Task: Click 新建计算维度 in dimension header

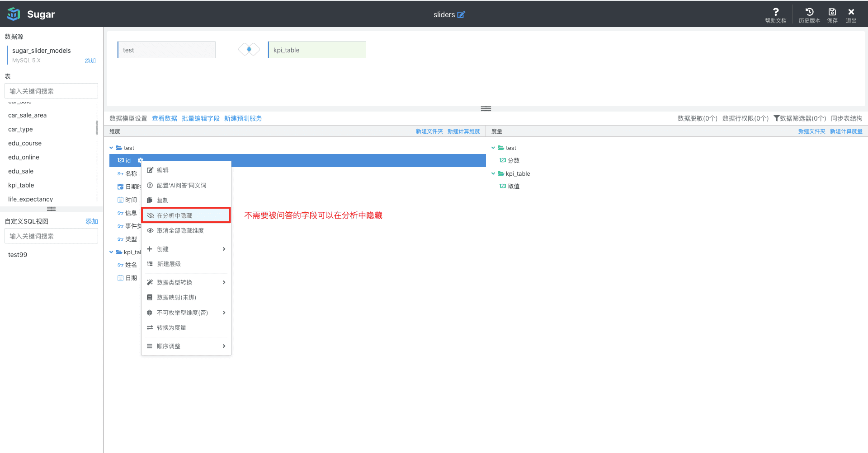Action: pos(464,131)
